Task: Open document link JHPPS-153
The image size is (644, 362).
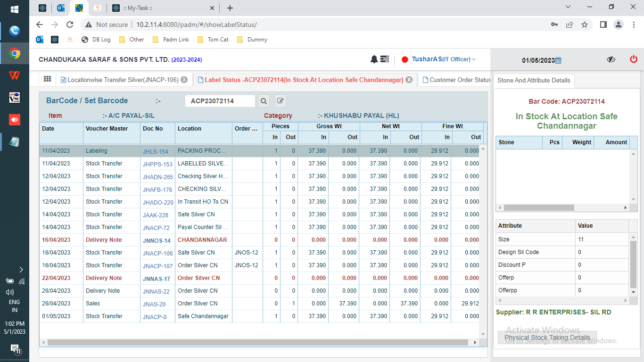Action: 157,165
